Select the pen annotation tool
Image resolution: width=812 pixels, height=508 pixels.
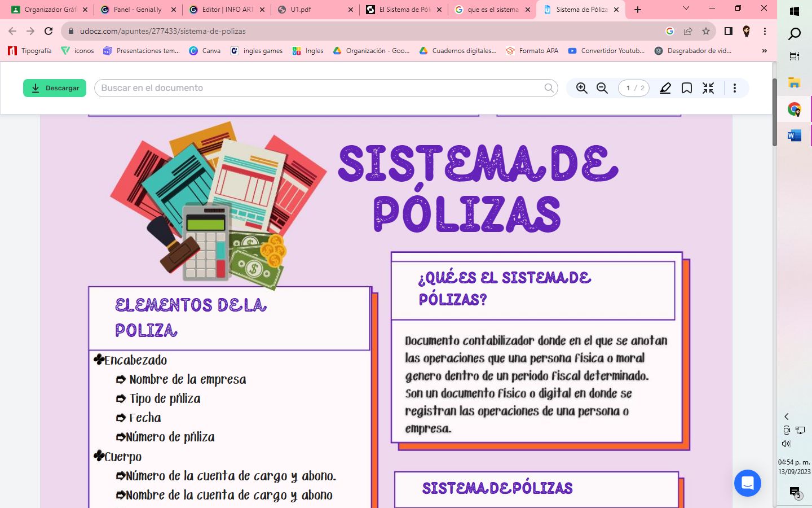click(x=665, y=88)
